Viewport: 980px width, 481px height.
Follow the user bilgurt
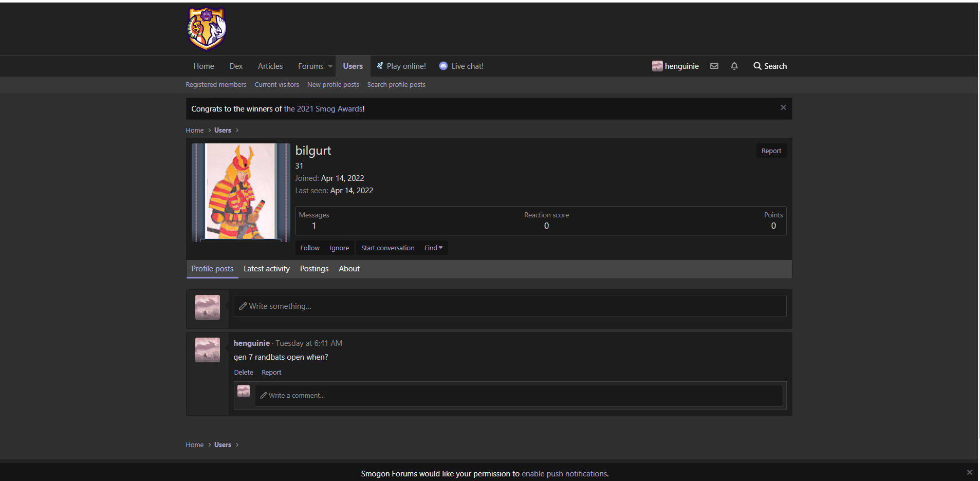(310, 248)
